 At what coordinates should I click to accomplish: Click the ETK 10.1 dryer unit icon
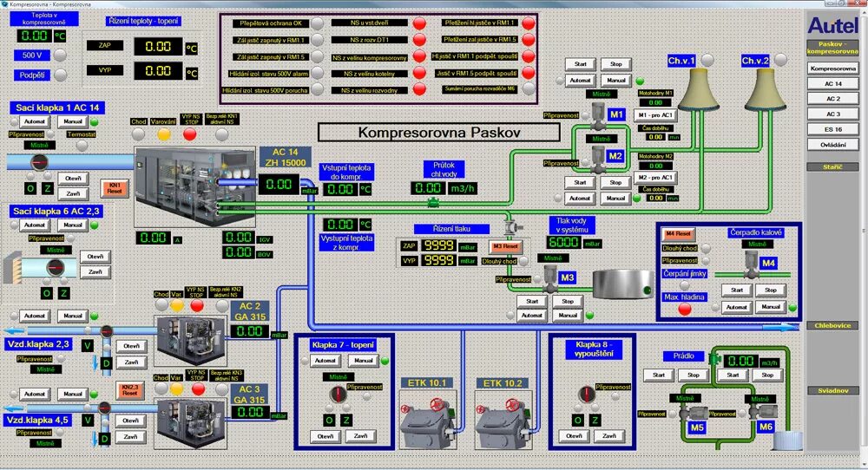click(429, 421)
